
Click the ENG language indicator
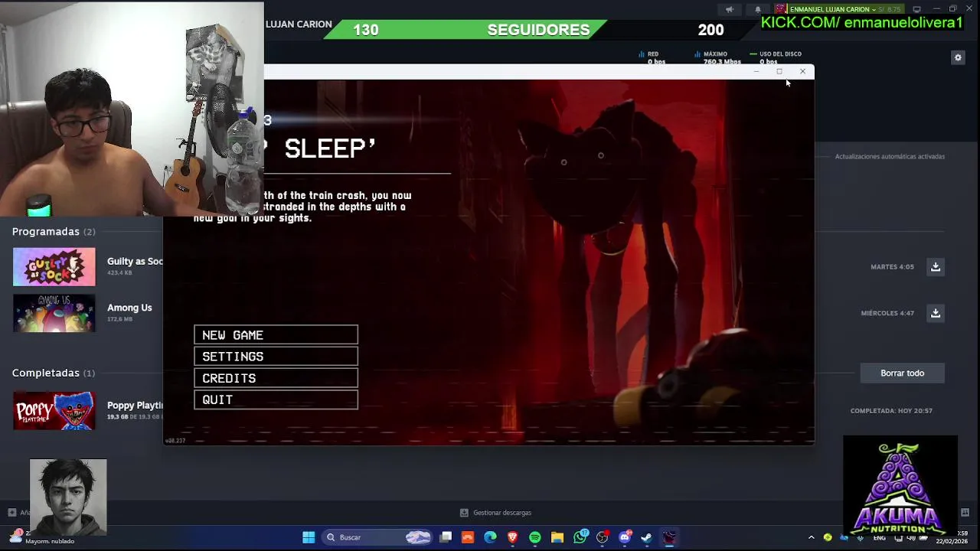pos(880,538)
